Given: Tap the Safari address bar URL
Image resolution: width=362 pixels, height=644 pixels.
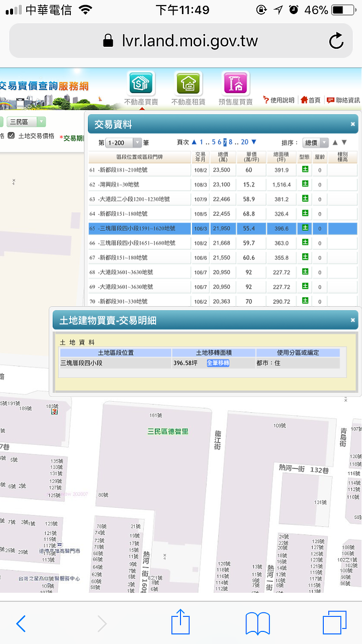Looking at the screenshot, I should (x=190, y=41).
